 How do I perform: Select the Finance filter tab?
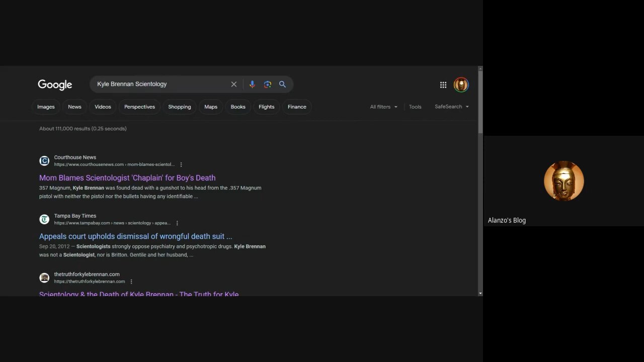297,107
